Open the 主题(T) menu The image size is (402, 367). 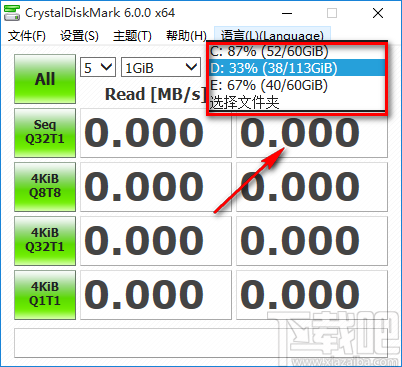pyautogui.click(x=132, y=35)
